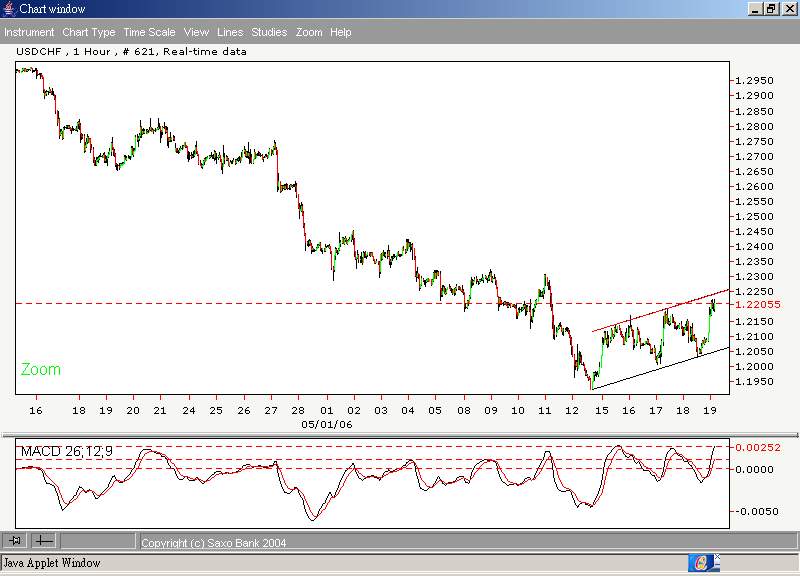Click the 1.1950 price axis label
The width and height of the screenshot is (800, 576).
(x=755, y=382)
